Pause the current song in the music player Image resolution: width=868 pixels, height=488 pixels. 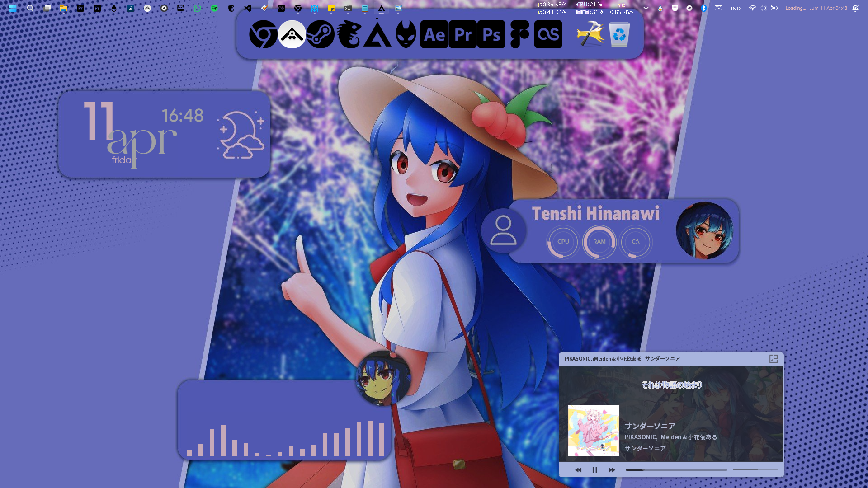(x=595, y=470)
